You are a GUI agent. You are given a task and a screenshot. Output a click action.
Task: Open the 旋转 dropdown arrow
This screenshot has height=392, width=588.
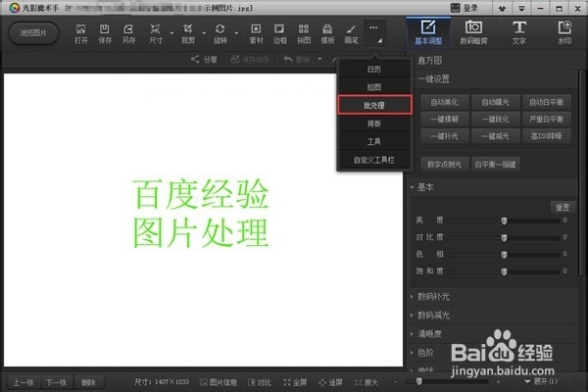(x=236, y=33)
